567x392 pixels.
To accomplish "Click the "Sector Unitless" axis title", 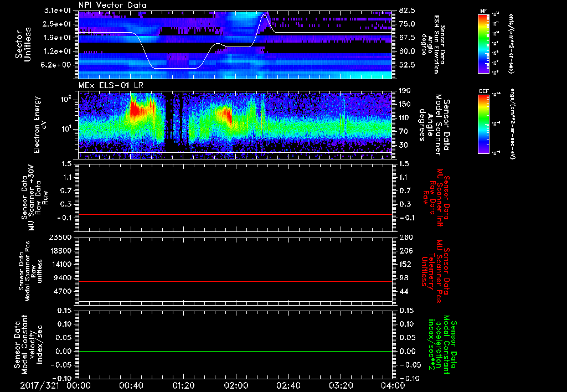I will pyautogui.click(x=23, y=44).
